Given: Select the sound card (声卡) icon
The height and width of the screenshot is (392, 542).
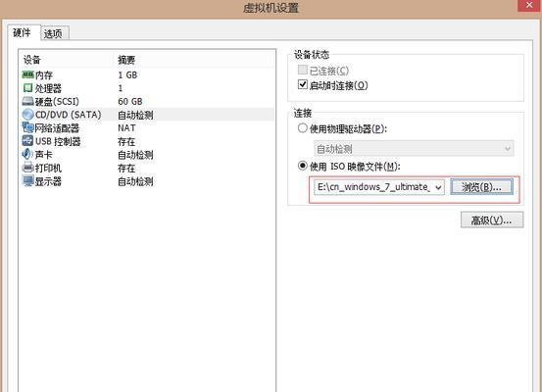Looking at the screenshot, I should coord(27,154).
